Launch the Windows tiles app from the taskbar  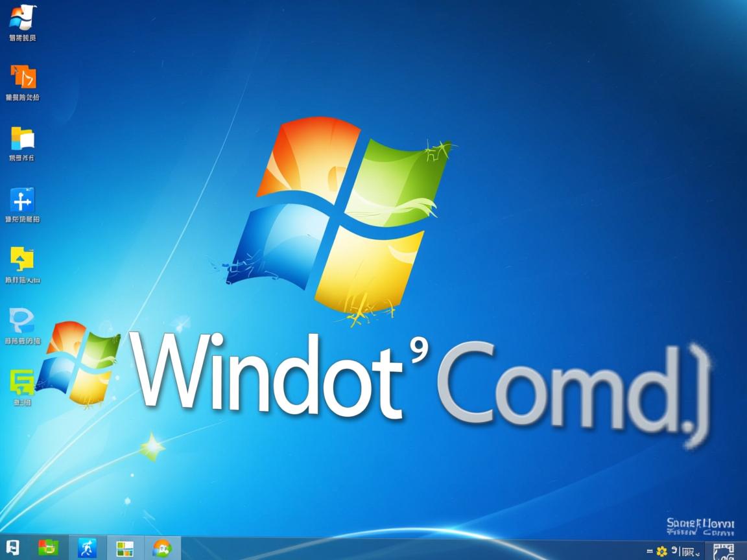click(x=124, y=548)
